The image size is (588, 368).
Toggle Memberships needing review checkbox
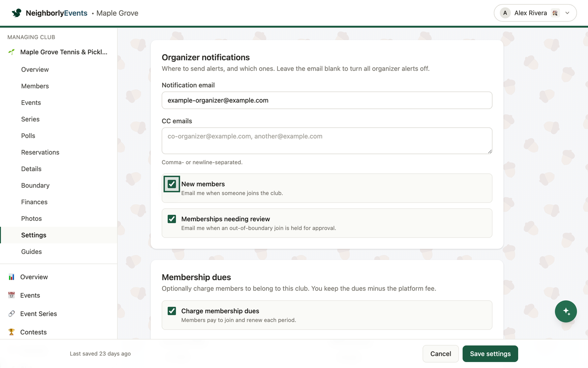coord(172,219)
